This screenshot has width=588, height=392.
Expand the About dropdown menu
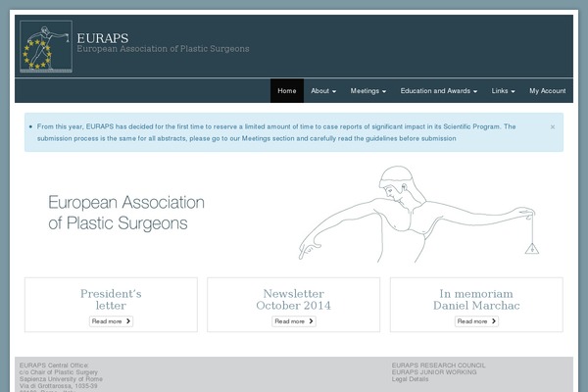(x=323, y=91)
